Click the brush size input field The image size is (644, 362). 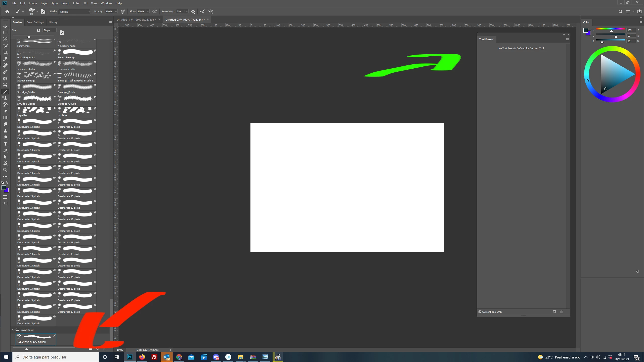point(49,30)
